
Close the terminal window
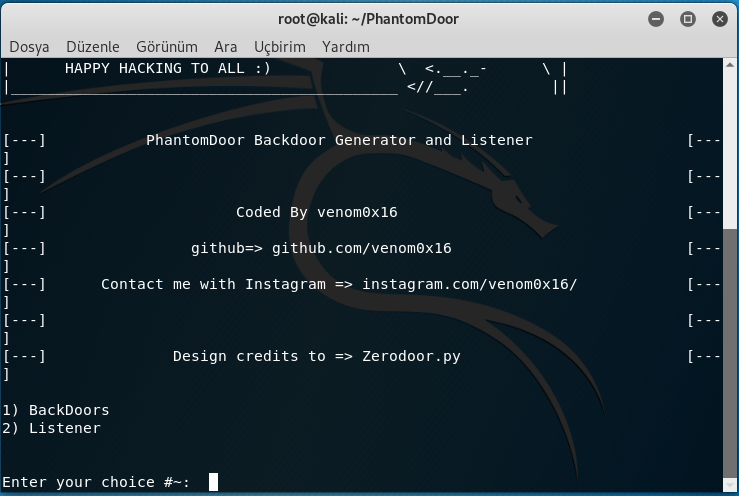(720, 19)
